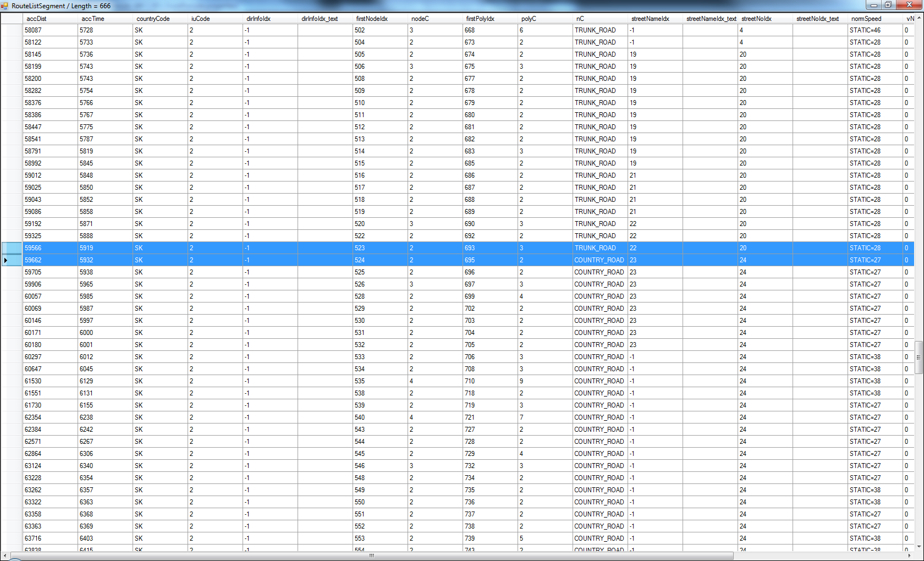Restore the window using the title bar button
924x561 pixels.
888,5
